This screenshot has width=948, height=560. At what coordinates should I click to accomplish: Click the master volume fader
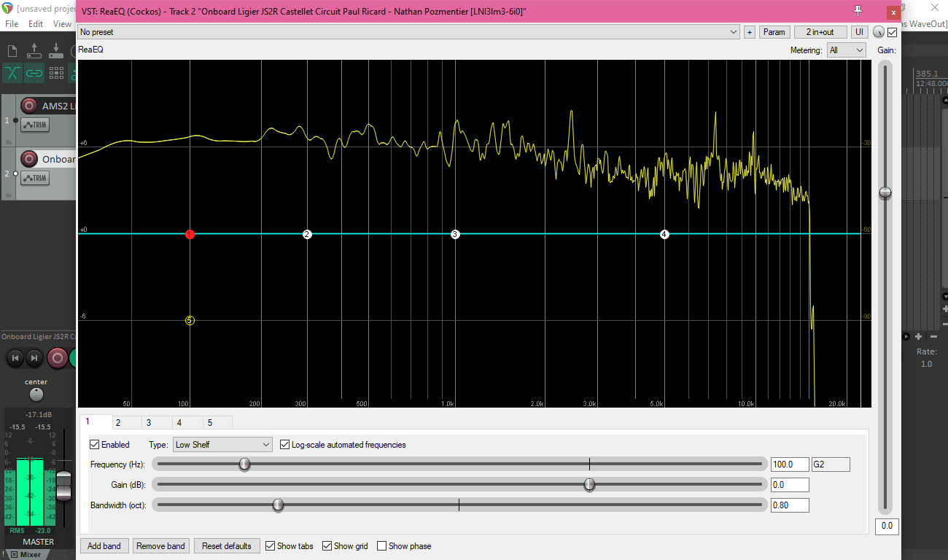64,486
